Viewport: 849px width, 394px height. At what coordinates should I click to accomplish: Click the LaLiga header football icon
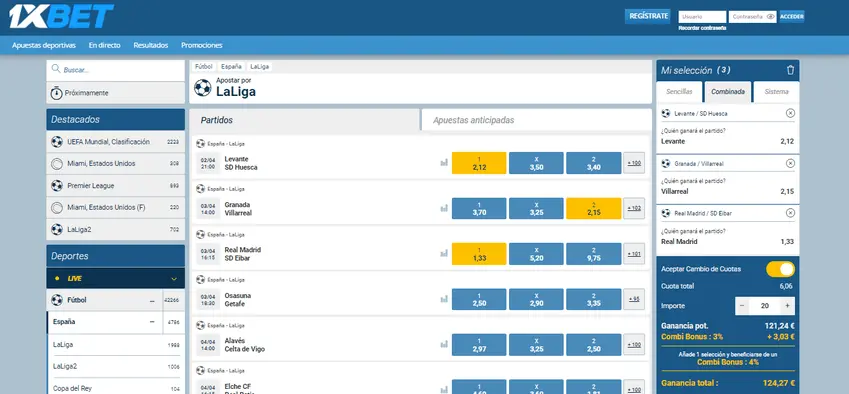(x=203, y=88)
